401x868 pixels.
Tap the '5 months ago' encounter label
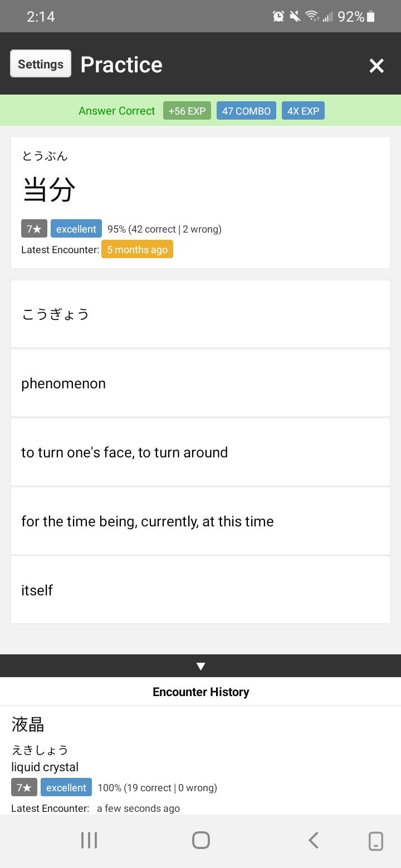137,249
